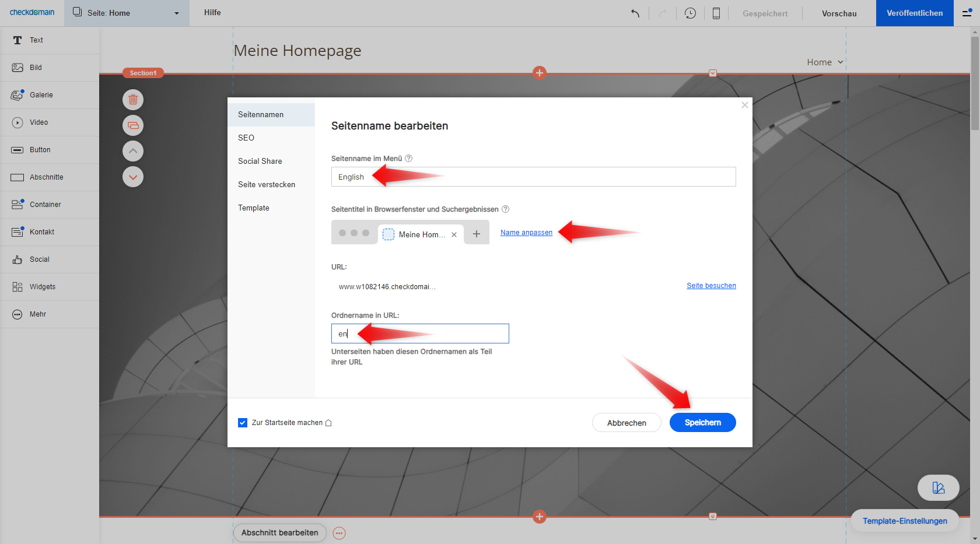Expand the Home navigation menu chevron

(841, 62)
